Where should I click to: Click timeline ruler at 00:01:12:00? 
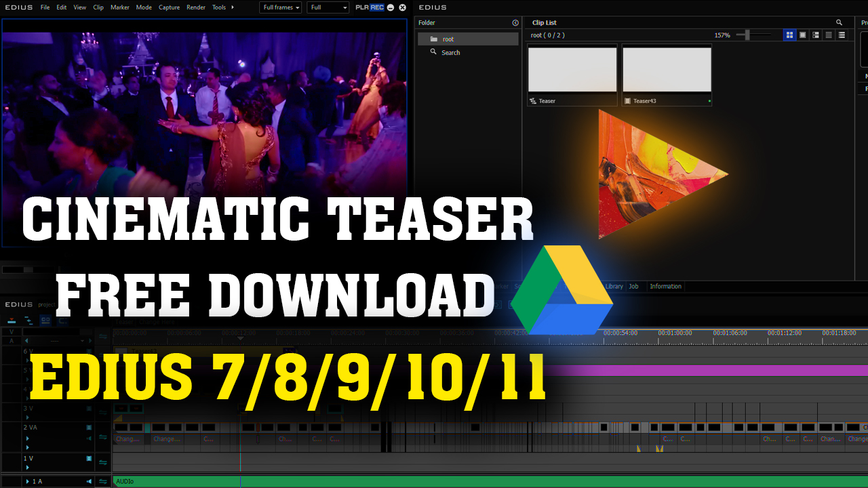coord(785,333)
